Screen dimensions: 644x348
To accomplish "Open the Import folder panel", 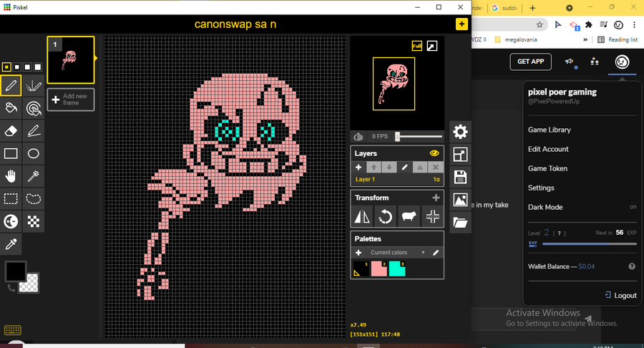I will (460, 223).
